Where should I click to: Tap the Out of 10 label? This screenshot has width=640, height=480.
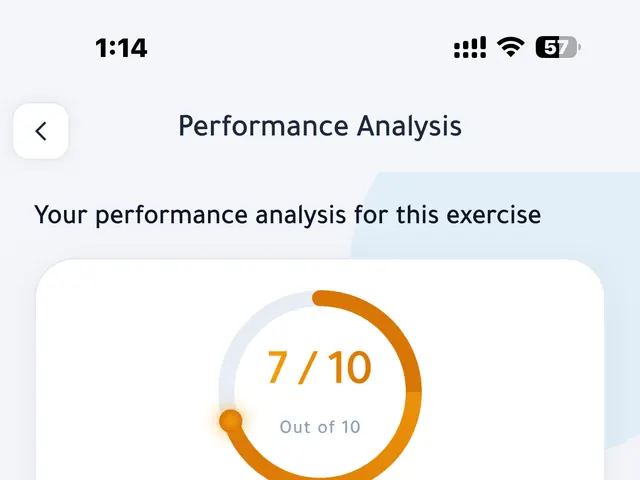[x=320, y=427]
